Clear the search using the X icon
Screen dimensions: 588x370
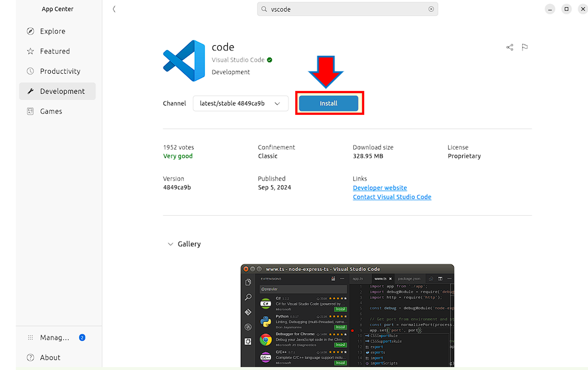pyautogui.click(x=430, y=9)
